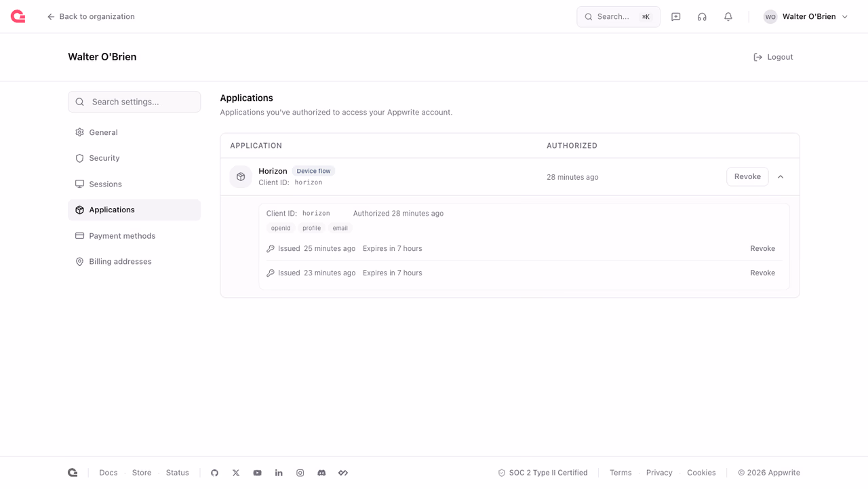Click '28 minutes ago' in Authorized column
The width and height of the screenshot is (868, 489).
click(572, 177)
